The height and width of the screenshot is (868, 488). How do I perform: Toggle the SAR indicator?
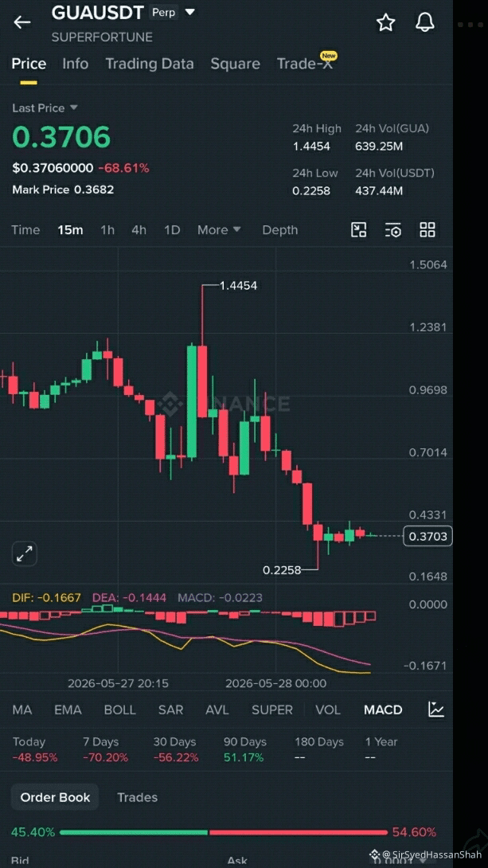tap(171, 710)
